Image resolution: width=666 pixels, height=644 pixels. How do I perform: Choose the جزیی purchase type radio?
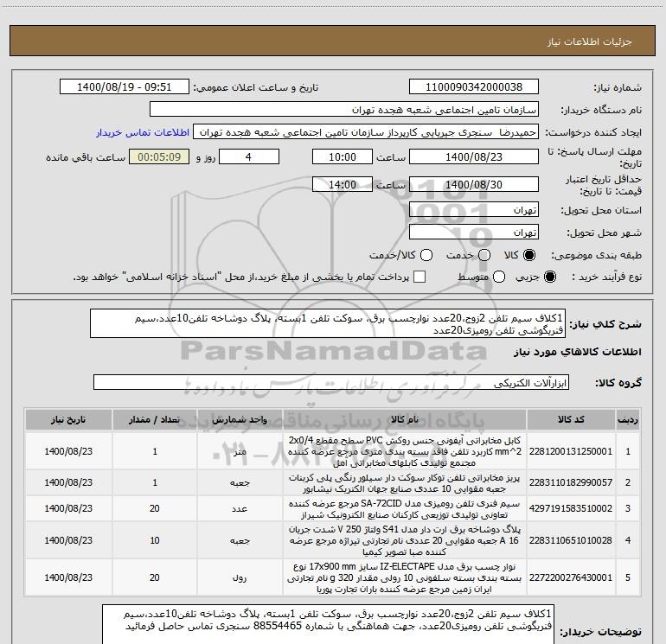549,277
